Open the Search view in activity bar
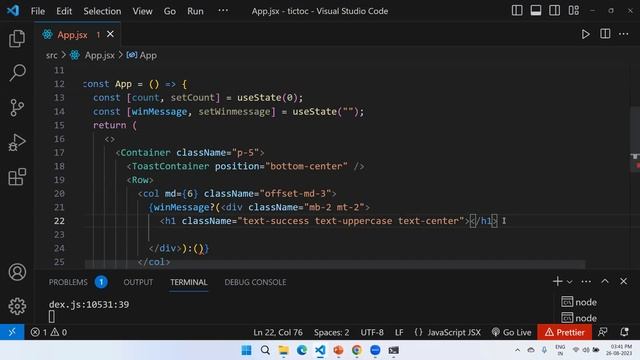 [17, 73]
